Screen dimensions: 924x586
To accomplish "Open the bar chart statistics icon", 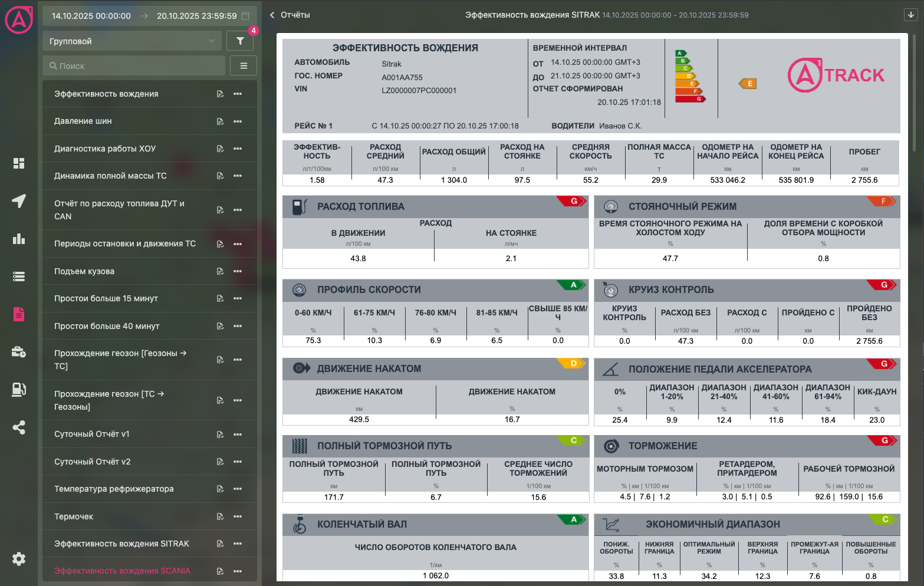I will click(x=19, y=239).
